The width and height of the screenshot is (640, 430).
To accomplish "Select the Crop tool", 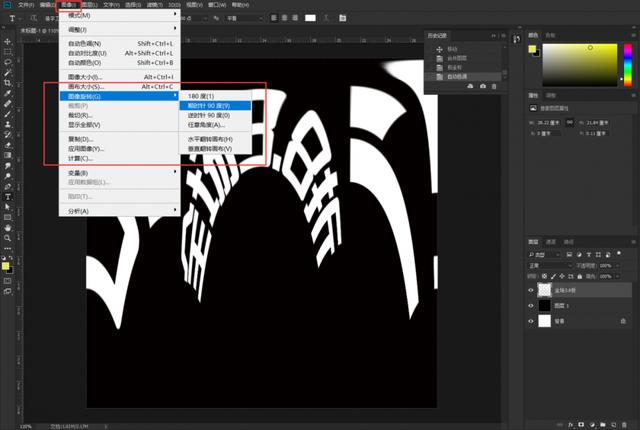I will pos(8,83).
